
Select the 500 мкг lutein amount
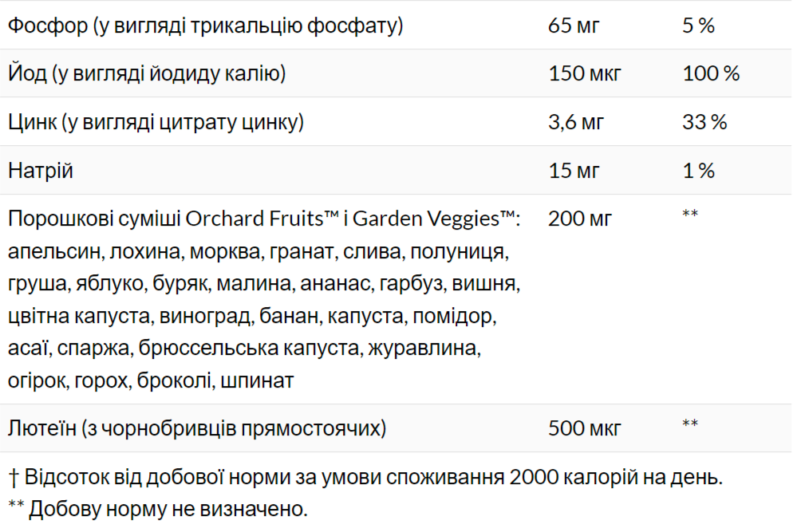(585, 428)
